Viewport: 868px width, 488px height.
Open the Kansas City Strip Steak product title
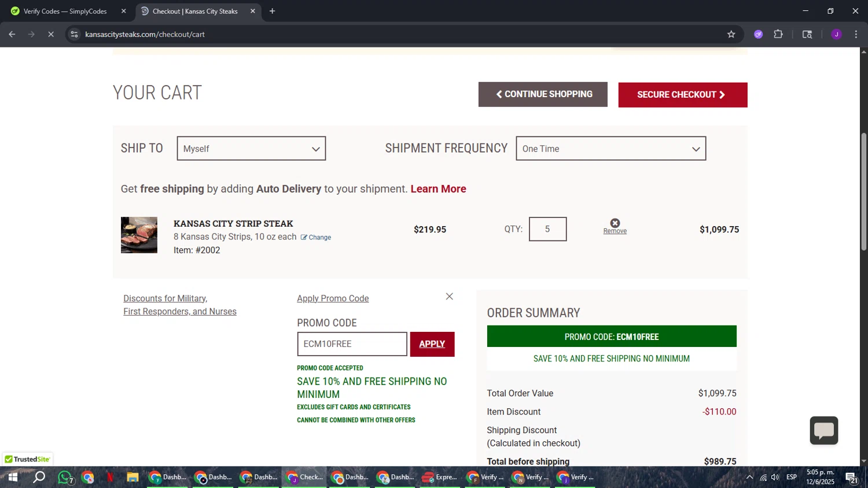(233, 223)
